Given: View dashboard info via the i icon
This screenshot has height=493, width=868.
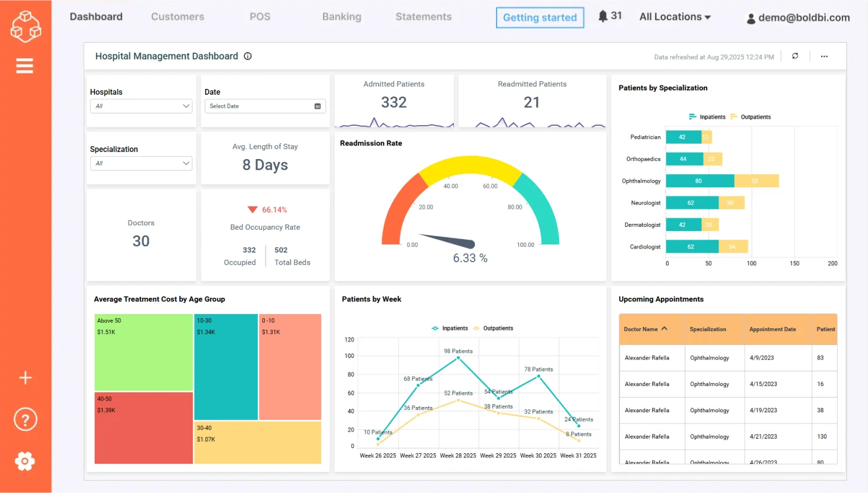Looking at the screenshot, I should click(247, 56).
